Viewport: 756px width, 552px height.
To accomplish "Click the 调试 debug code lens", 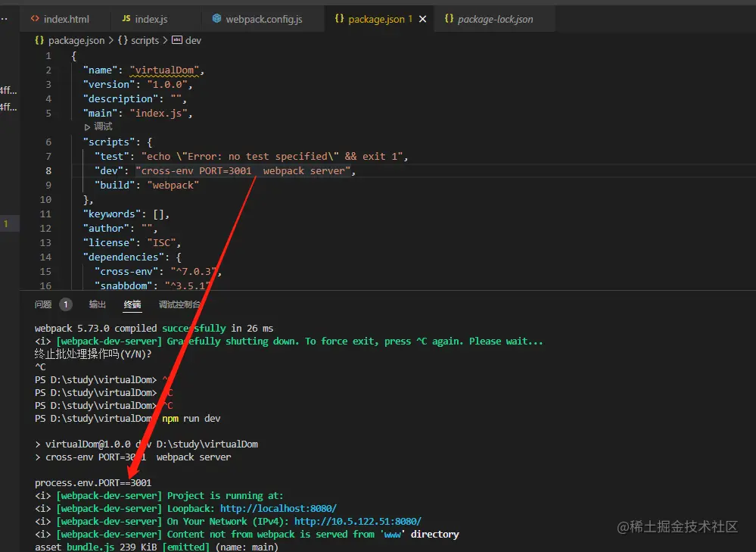I will pyautogui.click(x=103, y=126).
